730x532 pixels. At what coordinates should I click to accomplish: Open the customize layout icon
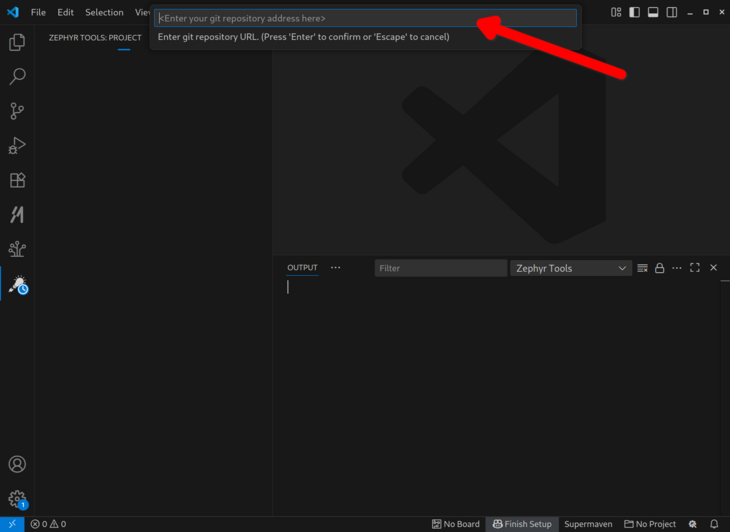pyautogui.click(x=616, y=12)
